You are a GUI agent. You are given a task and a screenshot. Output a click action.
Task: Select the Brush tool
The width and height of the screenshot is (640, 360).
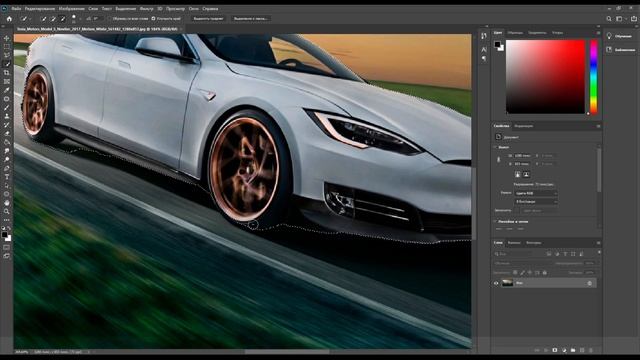click(7, 107)
